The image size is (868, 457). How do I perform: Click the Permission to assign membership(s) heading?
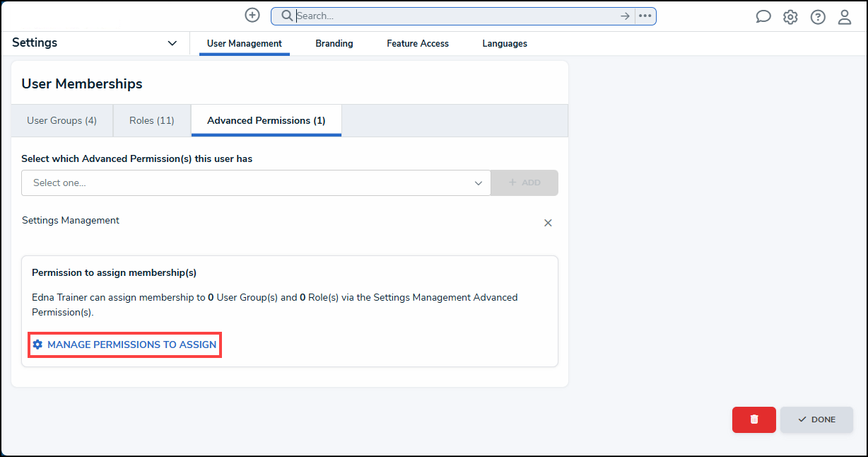click(x=114, y=272)
